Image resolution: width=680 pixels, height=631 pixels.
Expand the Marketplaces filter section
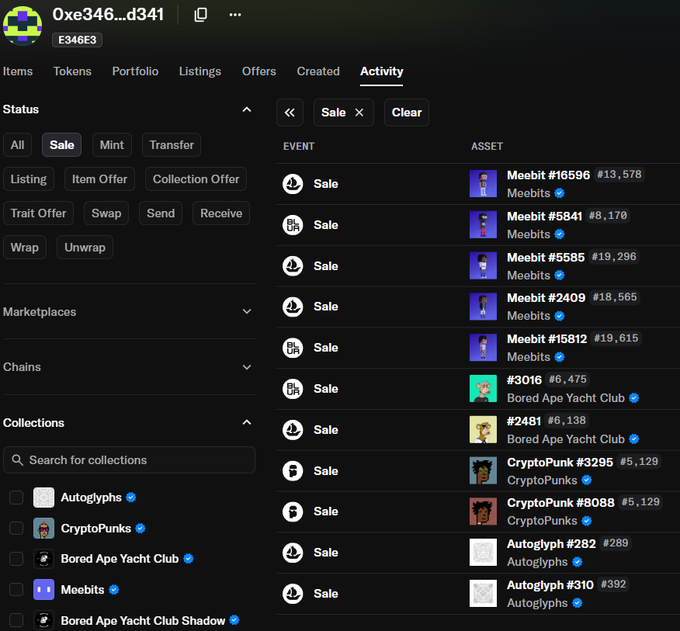tap(247, 311)
